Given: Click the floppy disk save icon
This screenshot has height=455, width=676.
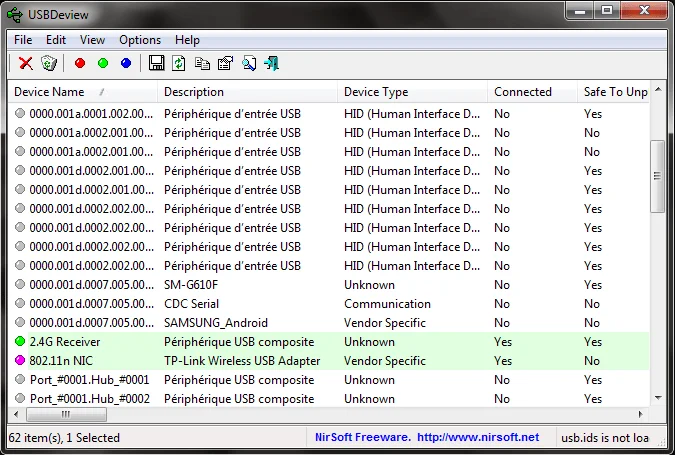Looking at the screenshot, I should pyautogui.click(x=157, y=64).
